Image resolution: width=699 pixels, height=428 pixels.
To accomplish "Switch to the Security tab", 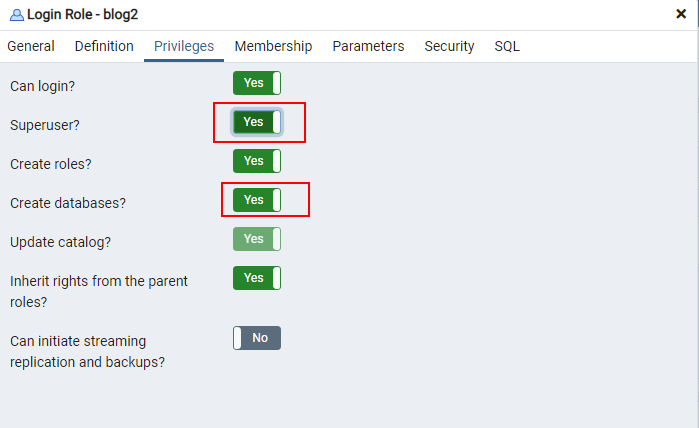I will click(x=449, y=46).
